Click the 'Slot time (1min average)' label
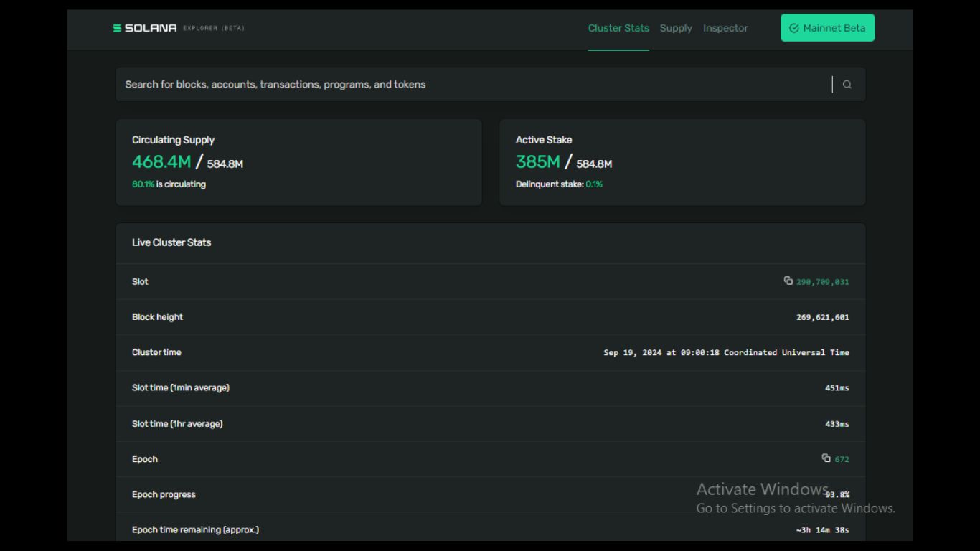 point(181,387)
